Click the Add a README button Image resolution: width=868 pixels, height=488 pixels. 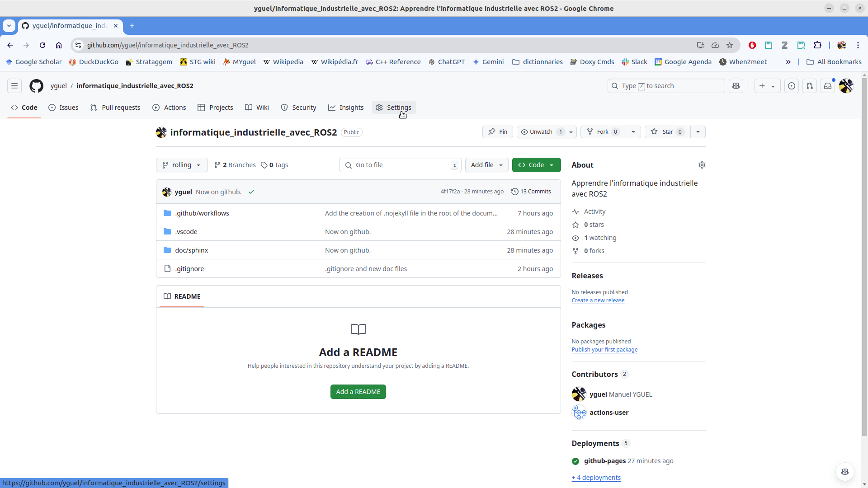pos(358,392)
